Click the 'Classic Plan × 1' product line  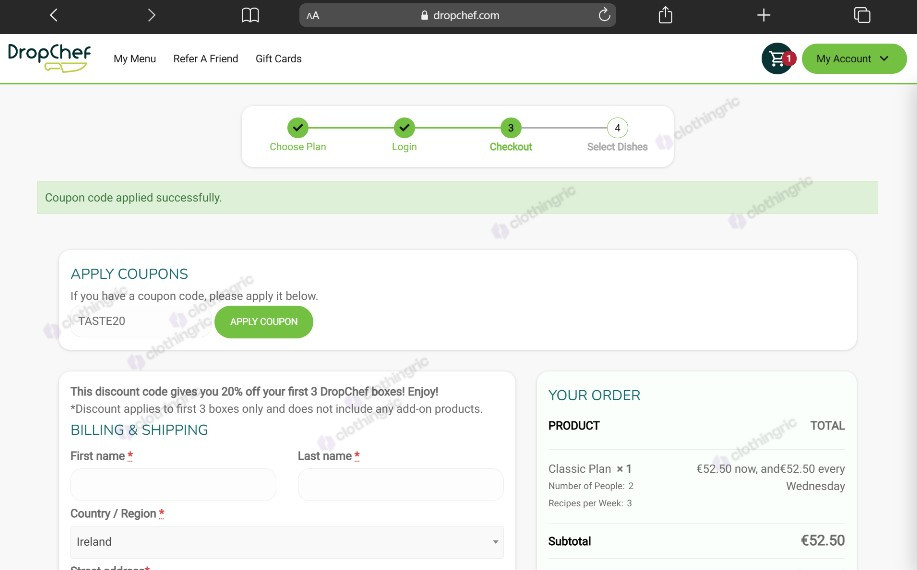coord(590,469)
